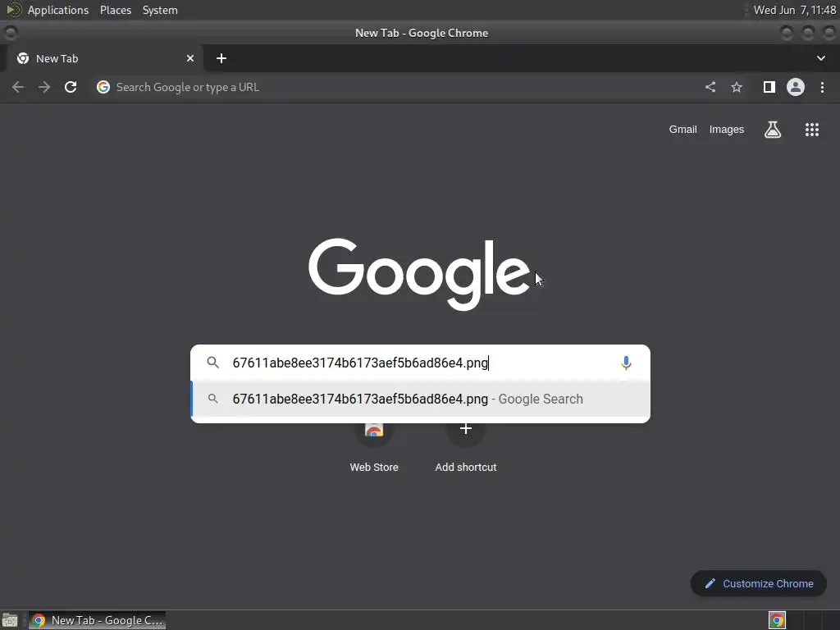This screenshot has width=840, height=630.
Task: Open a new tab with plus button
Action: click(221, 58)
